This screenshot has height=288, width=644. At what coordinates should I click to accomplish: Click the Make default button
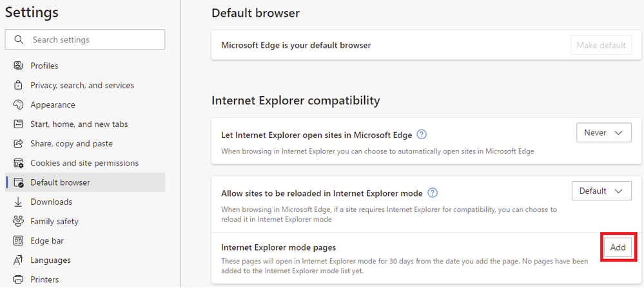click(601, 45)
